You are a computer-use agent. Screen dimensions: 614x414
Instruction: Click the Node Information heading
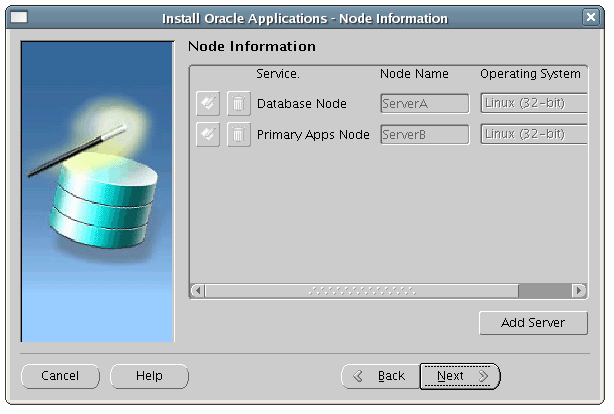pos(252,46)
